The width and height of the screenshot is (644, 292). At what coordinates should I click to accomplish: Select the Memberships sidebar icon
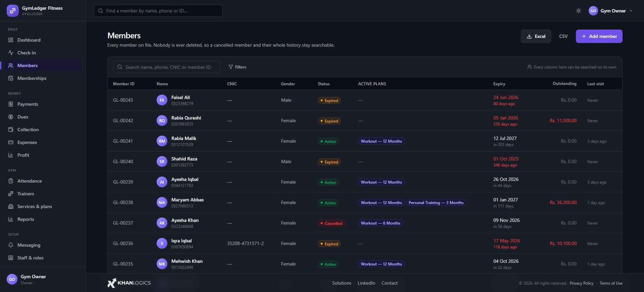point(11,78)
